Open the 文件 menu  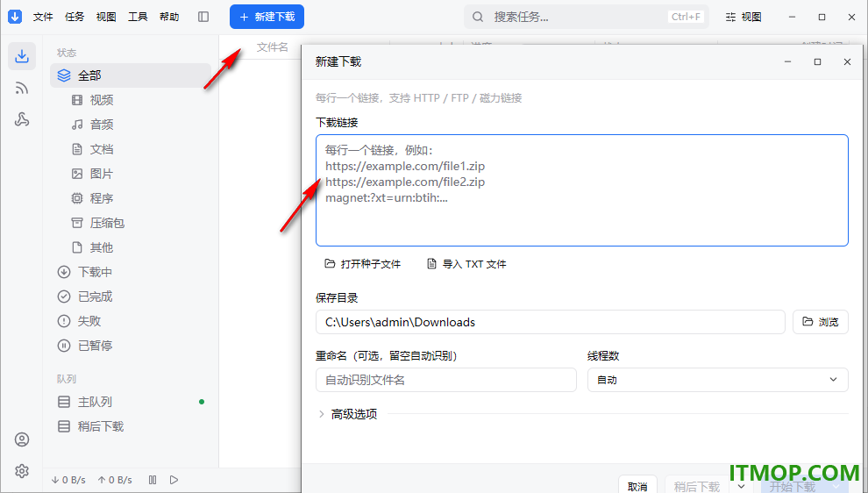[x=43, y=18]
